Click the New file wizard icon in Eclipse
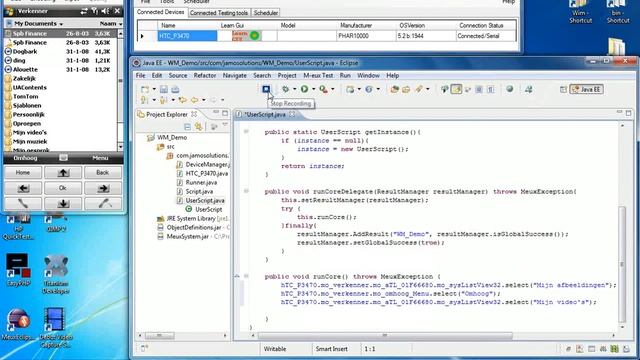The height and width of the screenshot is (360, 640). tap(145, 89)
